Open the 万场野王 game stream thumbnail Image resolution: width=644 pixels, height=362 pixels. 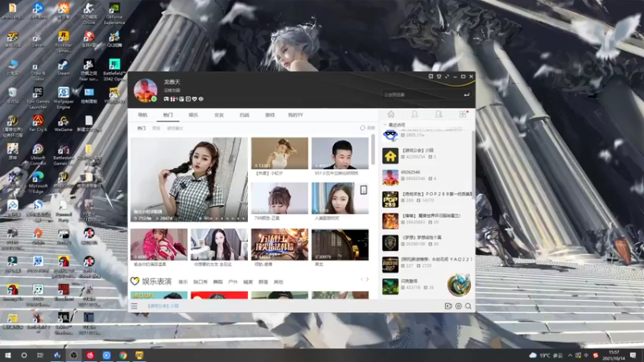pyautogui.click(x=279, y=245)
